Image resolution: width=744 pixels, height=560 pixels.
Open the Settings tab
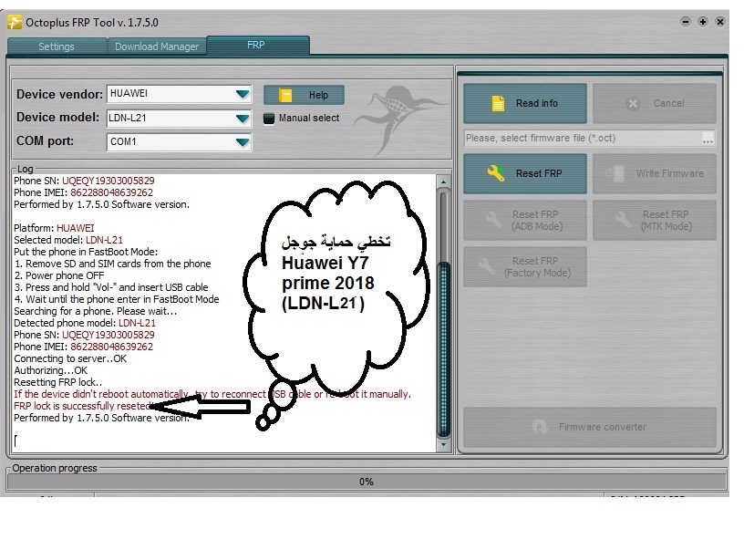[57, 47]
